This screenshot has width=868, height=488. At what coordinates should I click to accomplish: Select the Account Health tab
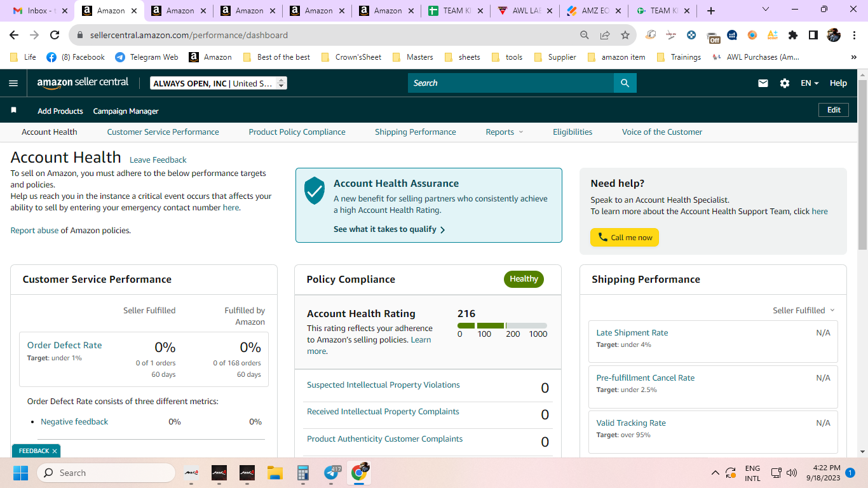50,132
